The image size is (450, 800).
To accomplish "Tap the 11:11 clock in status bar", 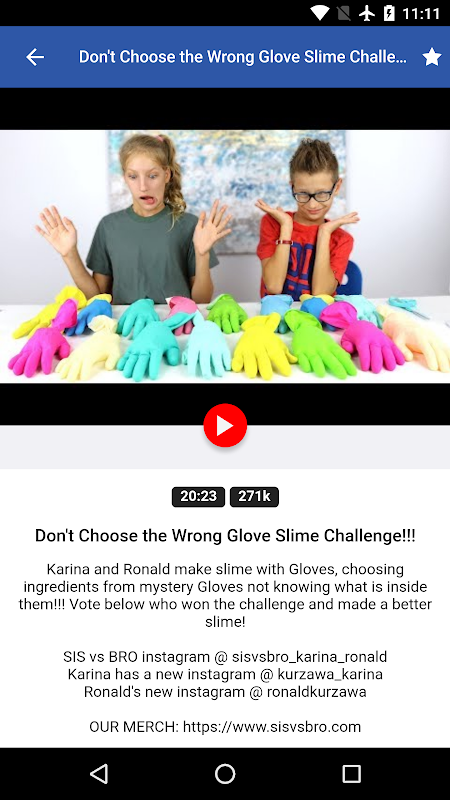I will click(421, 13).
